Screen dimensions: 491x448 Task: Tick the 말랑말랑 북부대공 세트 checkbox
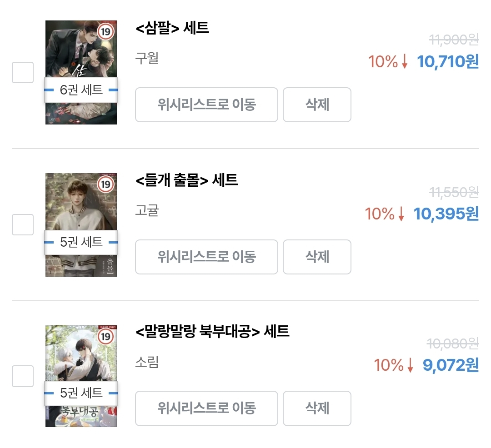click(23, 376)
